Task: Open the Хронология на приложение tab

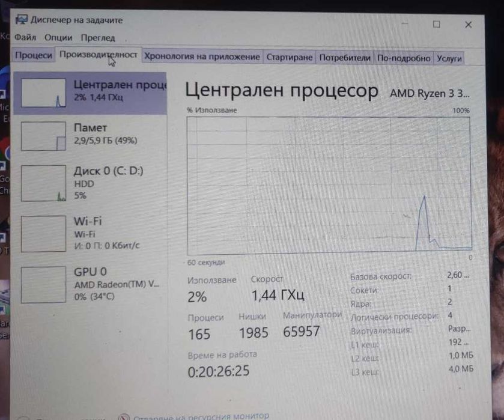Action: tap(202, 57)
